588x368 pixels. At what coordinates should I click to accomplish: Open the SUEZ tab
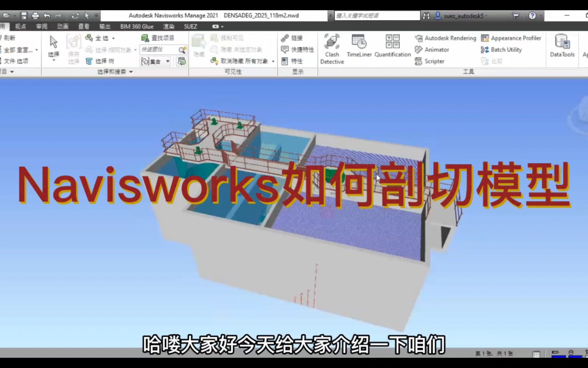(191, 26)
